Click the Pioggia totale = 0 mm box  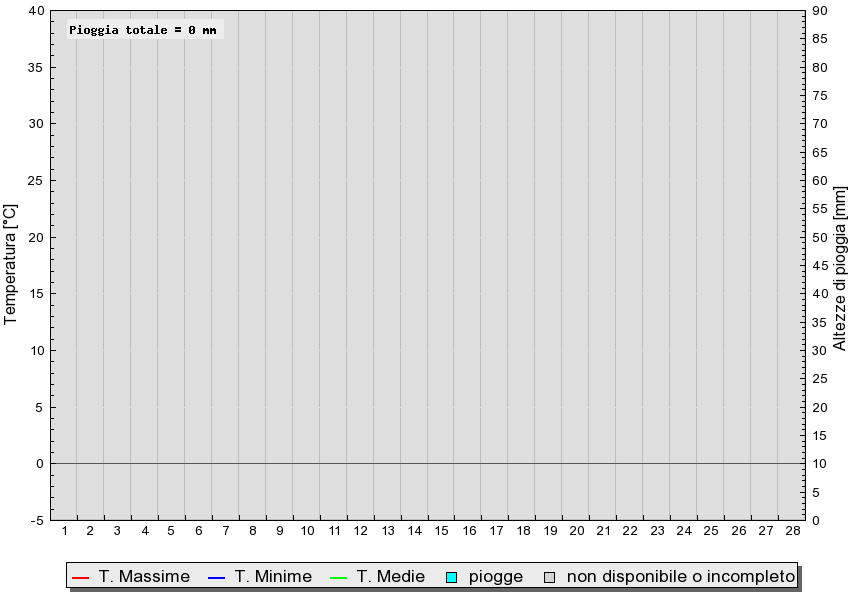tap(143, 30)
